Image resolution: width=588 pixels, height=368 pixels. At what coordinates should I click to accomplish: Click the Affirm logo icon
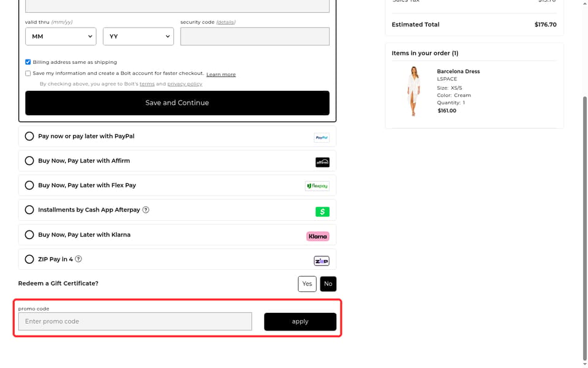(322, 162)
